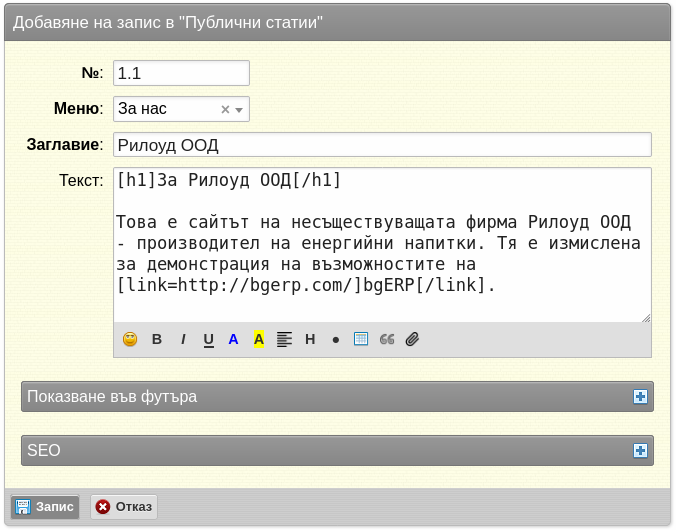The image size is (676, 530).
Task: Open text alignment options icon
Action: pos(285,339)
